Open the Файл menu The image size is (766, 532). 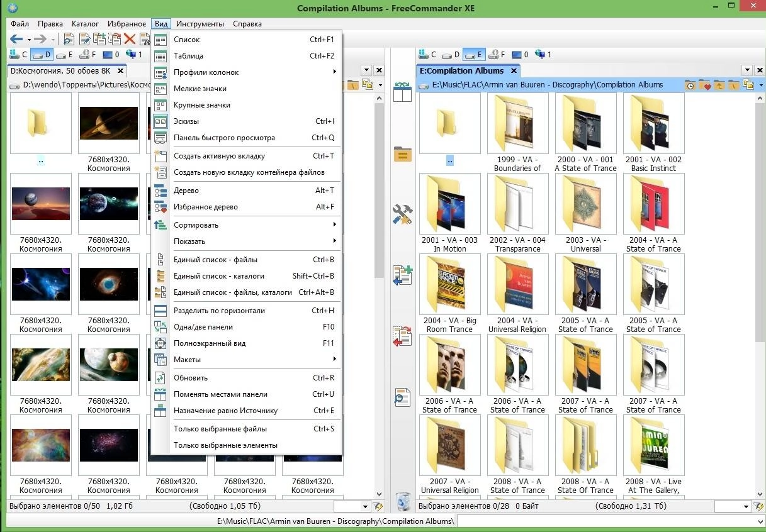click(x=20, y=24)
